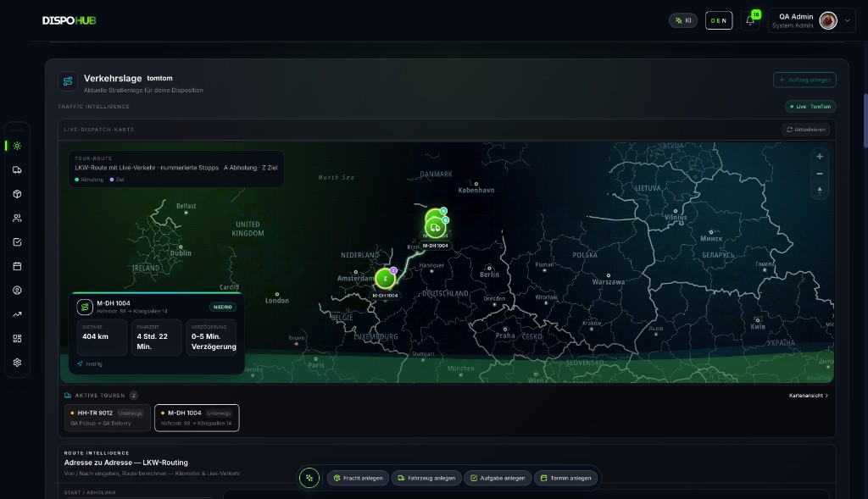Open the trending analytics arrow icon in sidebar
This screenshot has width=868, height=499.
[x=17, y=314]
